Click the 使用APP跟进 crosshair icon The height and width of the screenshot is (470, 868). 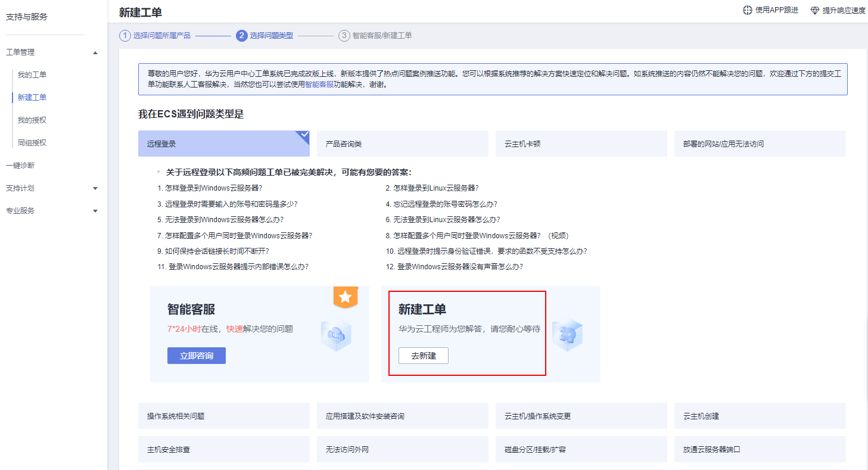pos(748,11)
